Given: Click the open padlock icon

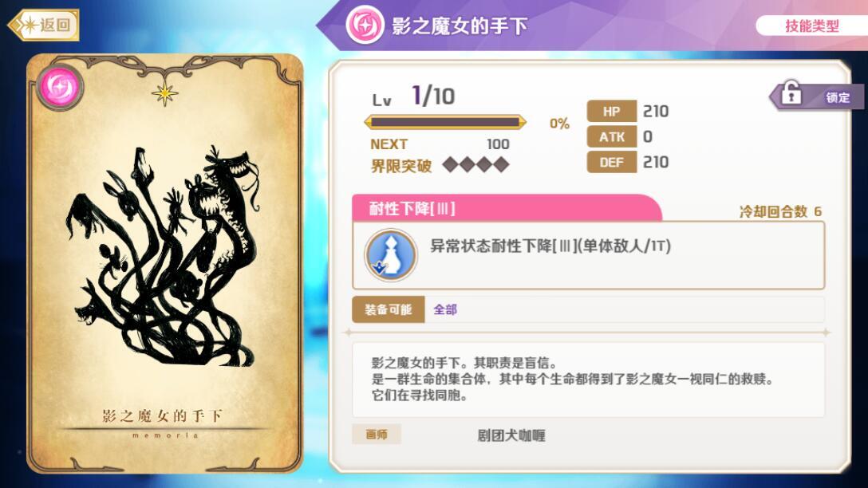Looking at the screenshot, I should (x=791, y=92).
